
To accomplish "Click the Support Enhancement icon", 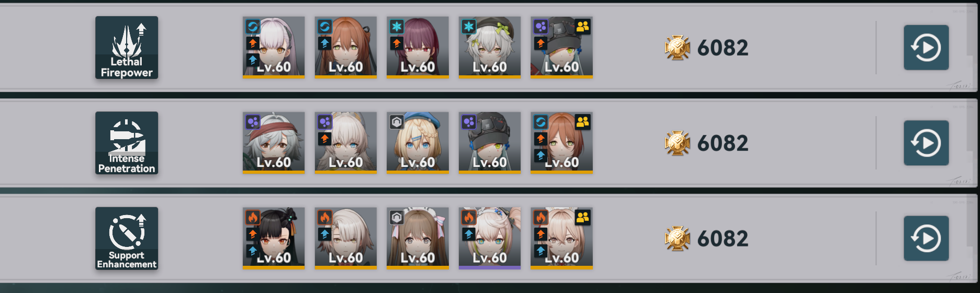I will coord(127,239).
